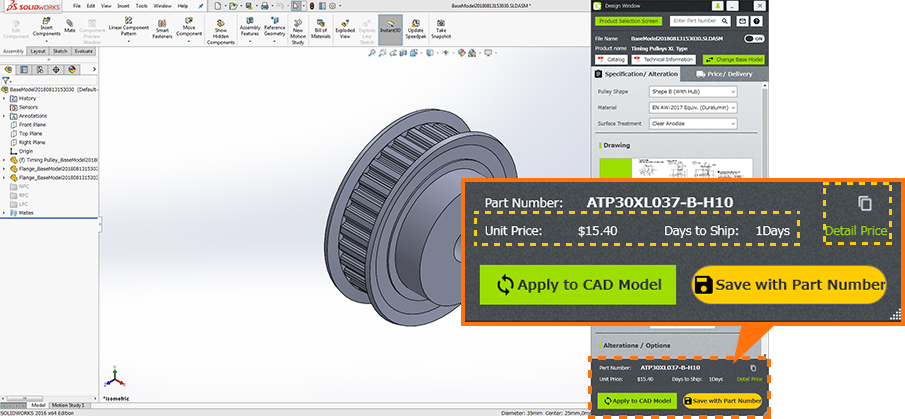Screen dimensions: 905x419
Task: Open the Pulley Shape dropdown
Action: point(693,92)
